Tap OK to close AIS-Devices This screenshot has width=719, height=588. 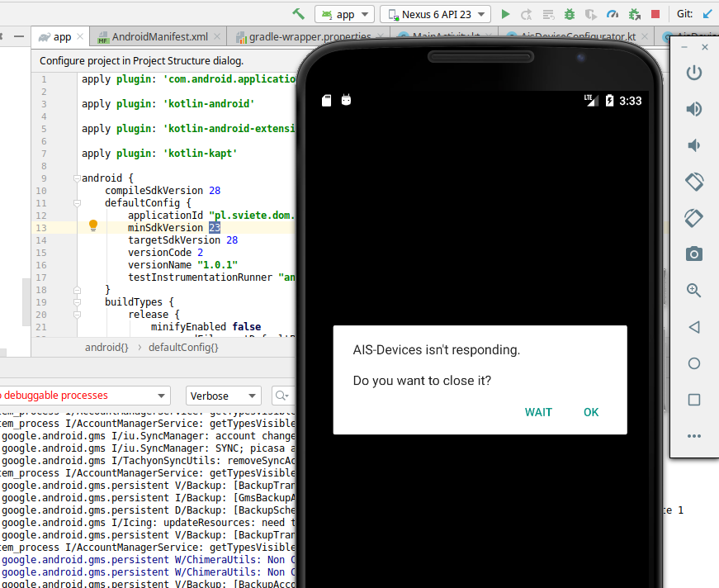pyautogui.click(x=591, y=412)
